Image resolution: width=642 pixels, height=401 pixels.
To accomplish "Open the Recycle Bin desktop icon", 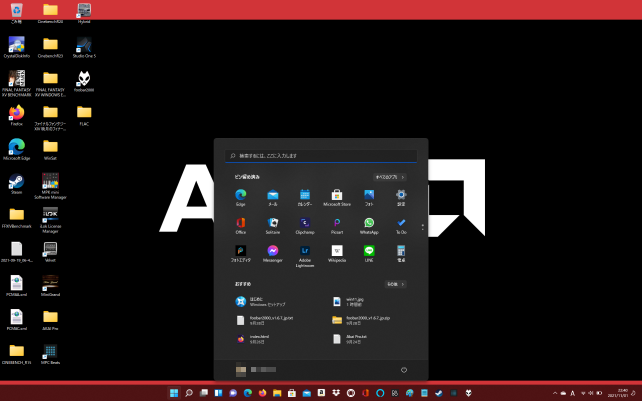I will click(16, 12).
